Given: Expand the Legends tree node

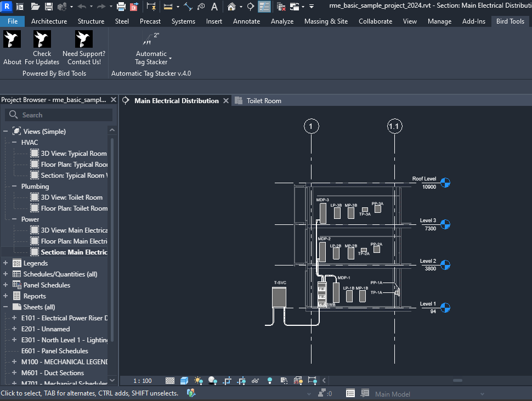Looking at the screenshot, I should pos(5,263).
